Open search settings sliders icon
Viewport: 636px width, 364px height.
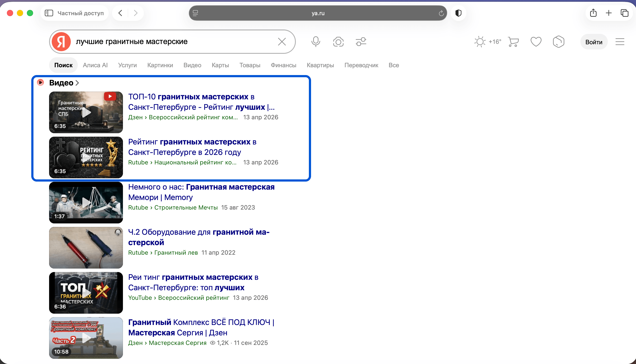pyautogui.click(x=361, y=41)
